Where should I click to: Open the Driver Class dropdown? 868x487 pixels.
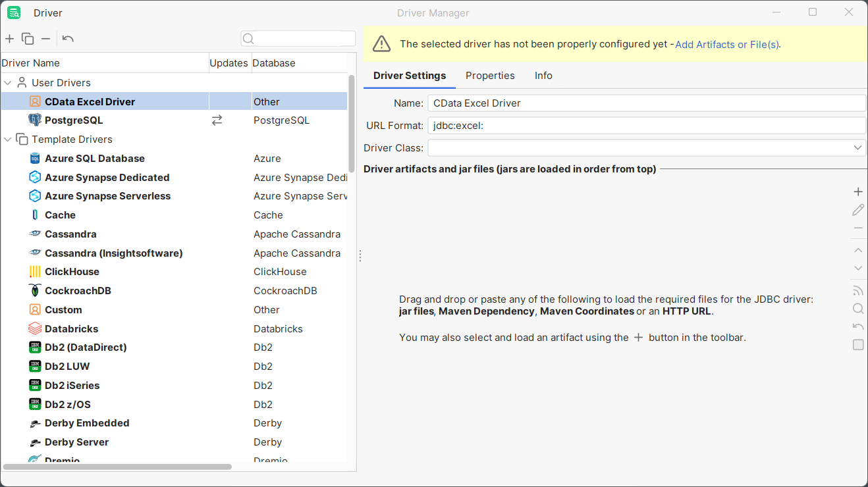tap(857, 148)
